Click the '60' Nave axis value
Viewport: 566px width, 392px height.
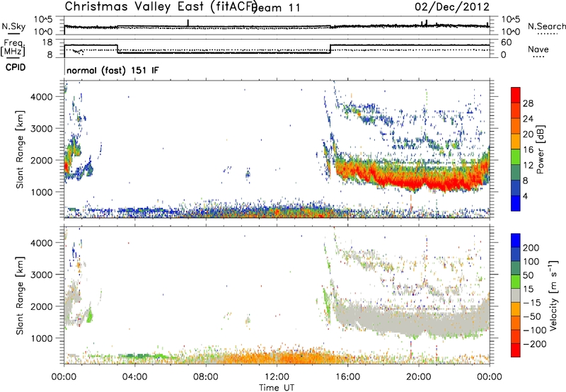pos(507,42)
